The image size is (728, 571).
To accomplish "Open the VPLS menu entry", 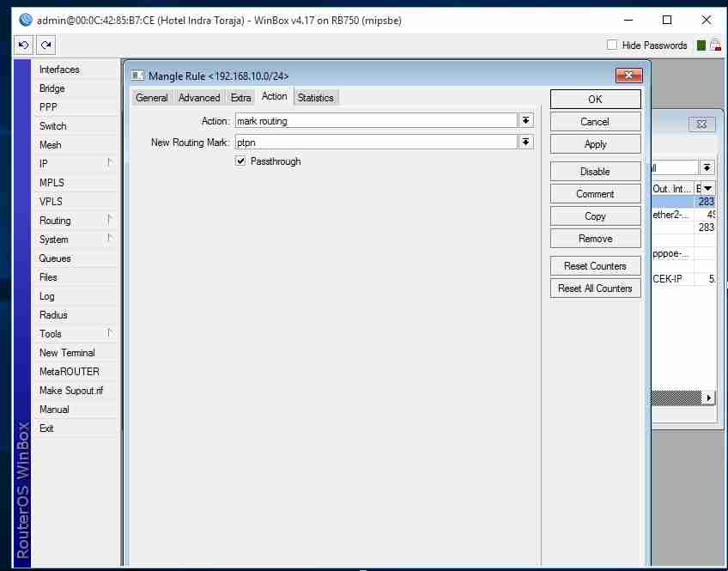I will pyautogui.click(x=76, y=202).
